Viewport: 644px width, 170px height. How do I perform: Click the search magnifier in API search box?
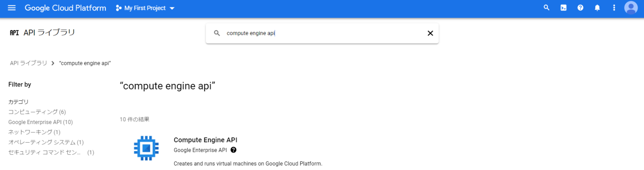(217, 33)
